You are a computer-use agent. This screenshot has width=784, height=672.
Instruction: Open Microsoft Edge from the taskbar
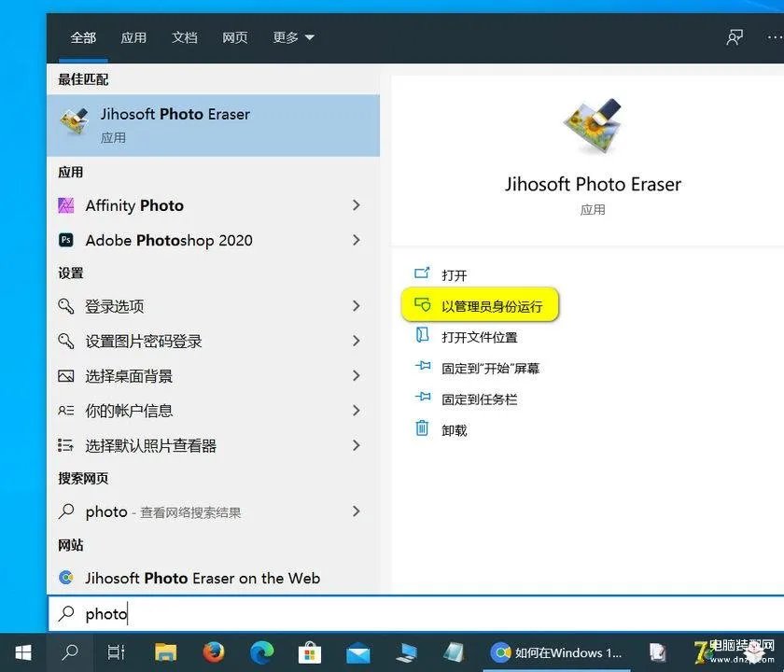tap(260, 652)
